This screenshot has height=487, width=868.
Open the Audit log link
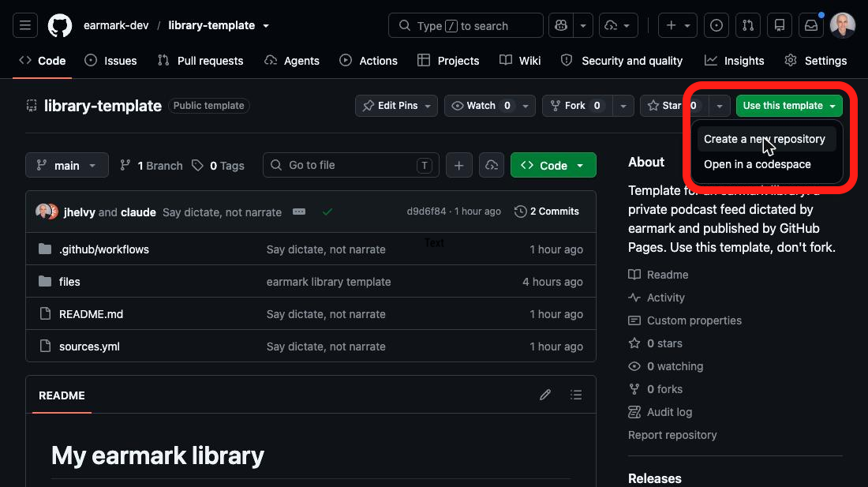pos(660,412)
